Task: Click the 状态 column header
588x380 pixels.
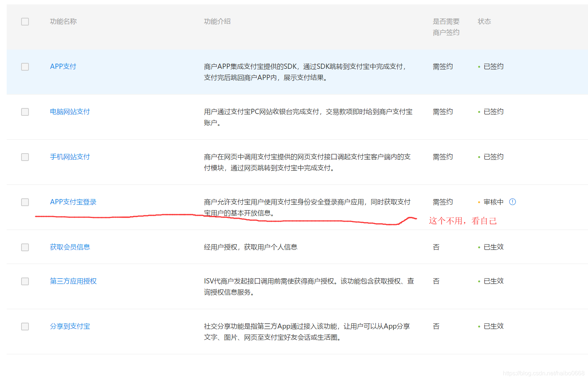Action: [x=484, y=21]
